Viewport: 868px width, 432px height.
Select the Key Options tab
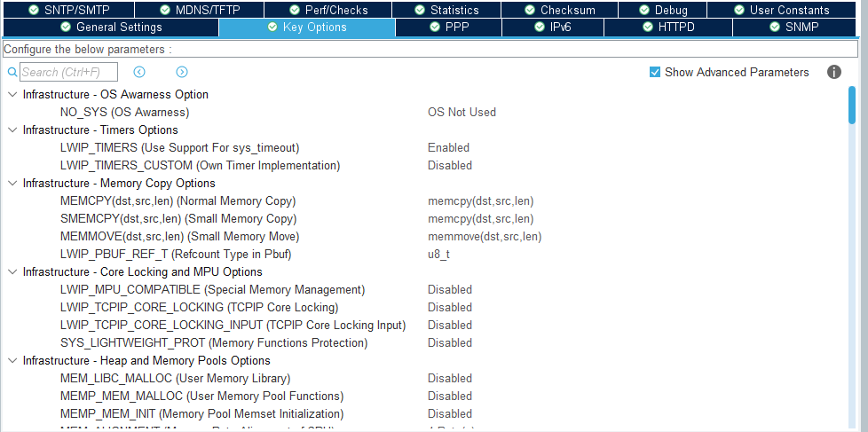click(x=307, y=27)
